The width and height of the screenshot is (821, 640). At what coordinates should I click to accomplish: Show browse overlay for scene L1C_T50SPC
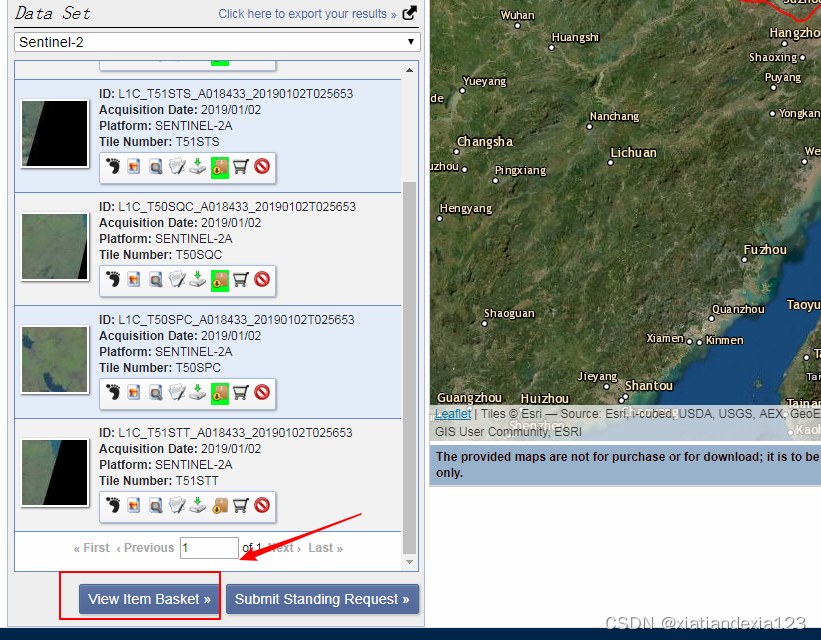[x=134, y=392]
